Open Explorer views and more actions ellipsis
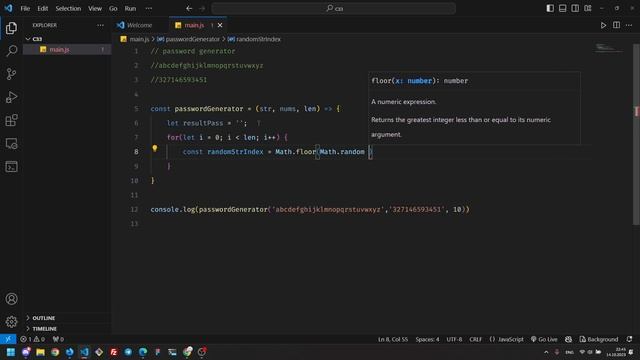Screen dimensions: 640x360 point(100,25)
